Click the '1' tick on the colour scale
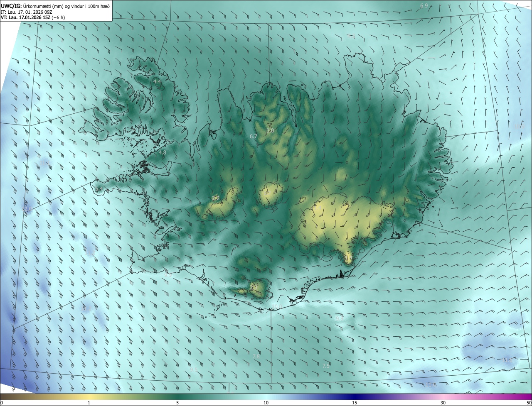The height and width of the screenshot is (406, 532). (x=89, y=403)
